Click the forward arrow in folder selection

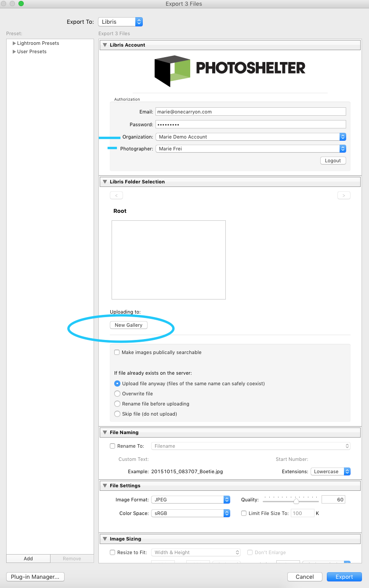click(344, 195)
